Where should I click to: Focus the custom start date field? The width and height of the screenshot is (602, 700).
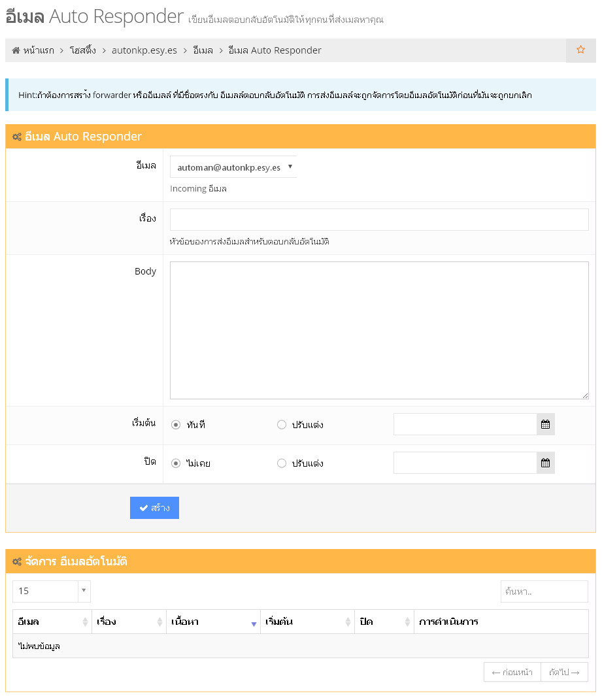(465, 424)
